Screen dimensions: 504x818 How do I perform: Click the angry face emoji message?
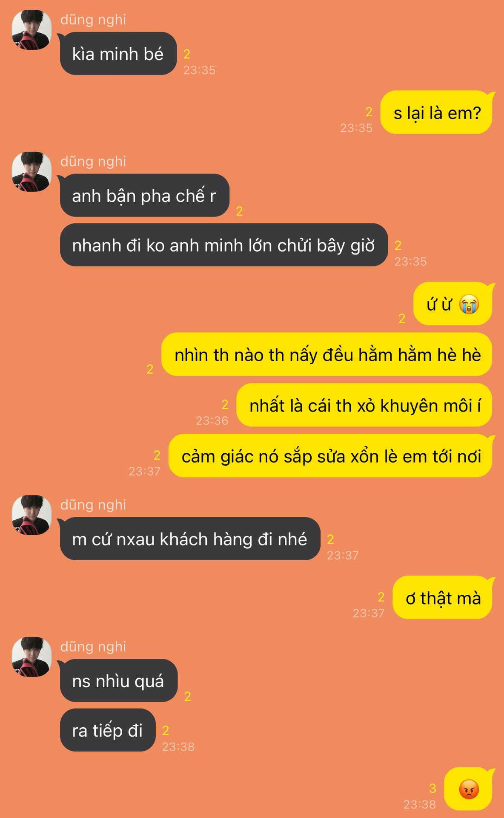[468, 789]
